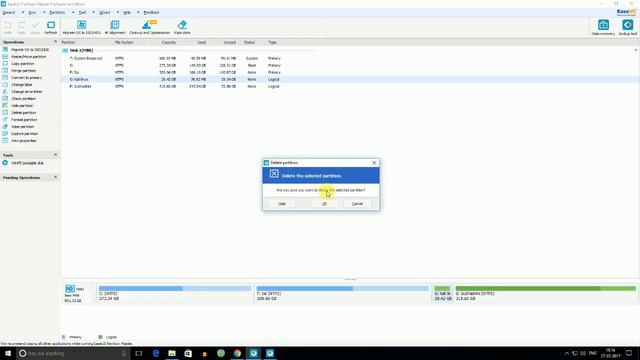
Task: Choose Delete partition in Operations panel
Action: pos(19,112)
